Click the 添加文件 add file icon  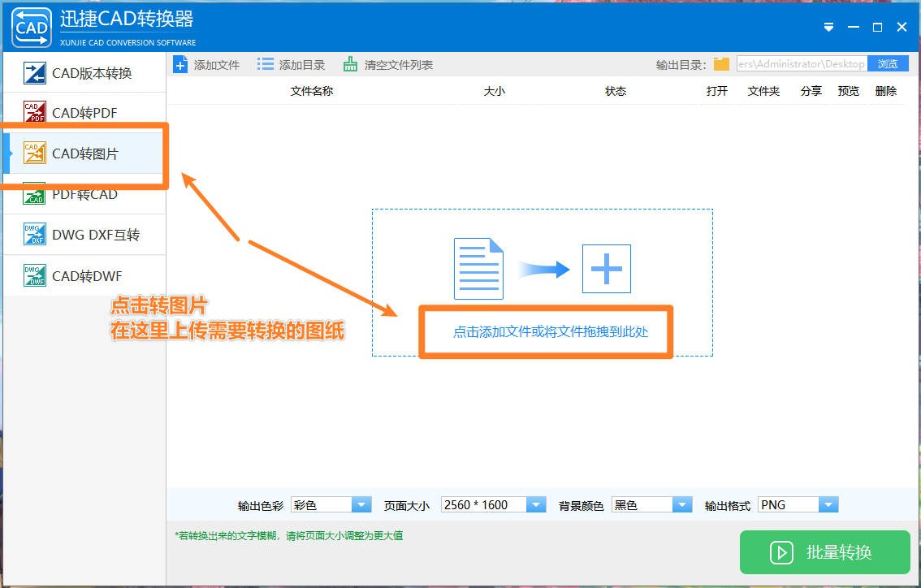180,64
